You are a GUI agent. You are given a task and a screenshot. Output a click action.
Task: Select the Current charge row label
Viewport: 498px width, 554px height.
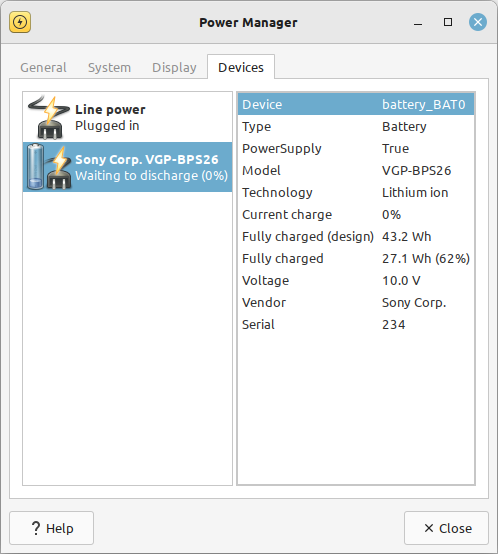(287, 214)
